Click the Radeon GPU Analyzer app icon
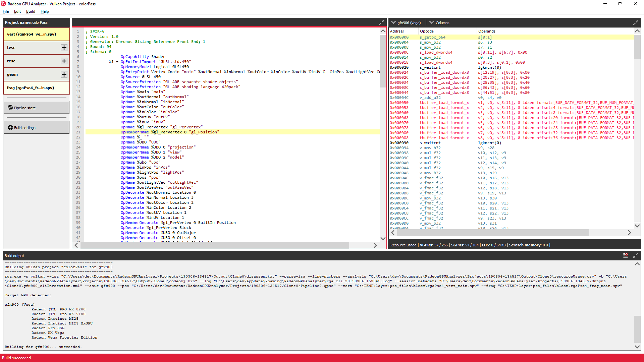This screenshot has width=644, height=362. pyautogui.click(x=3, y=4)
